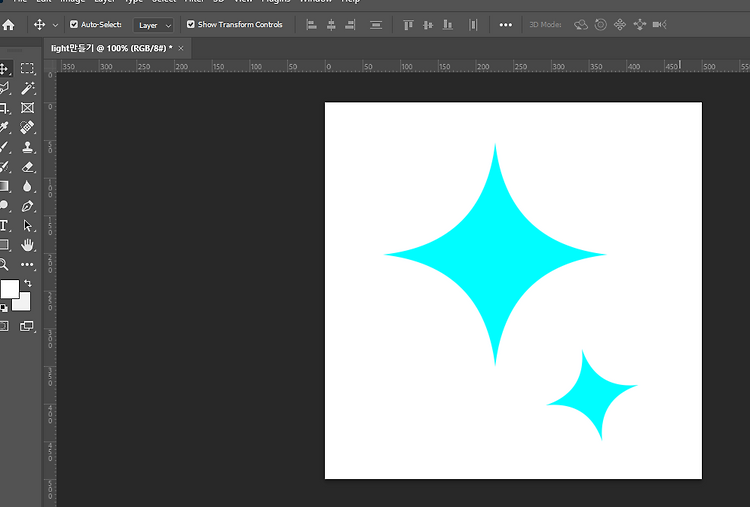Open the background color picker

[24, 304]
